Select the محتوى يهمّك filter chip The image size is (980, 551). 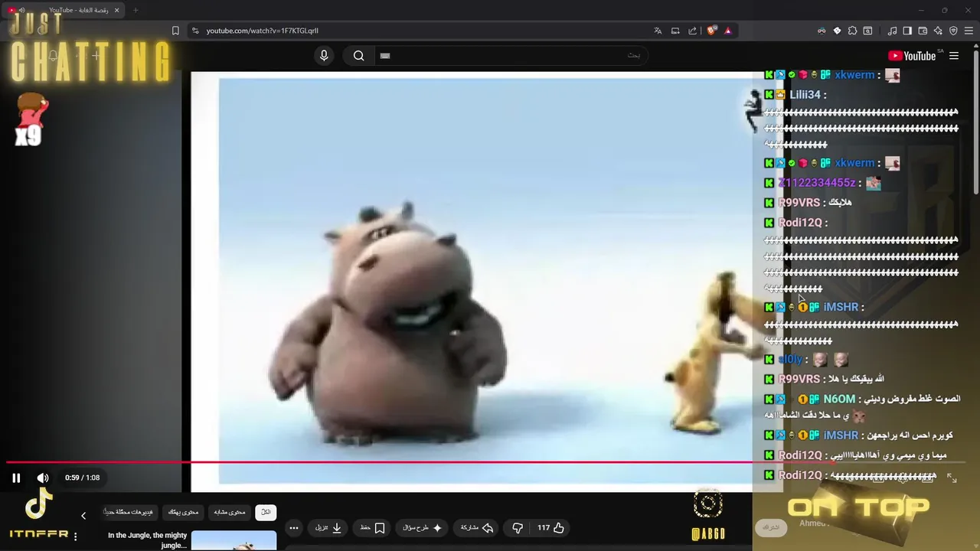pyautogui.click(x=184, y=512)
